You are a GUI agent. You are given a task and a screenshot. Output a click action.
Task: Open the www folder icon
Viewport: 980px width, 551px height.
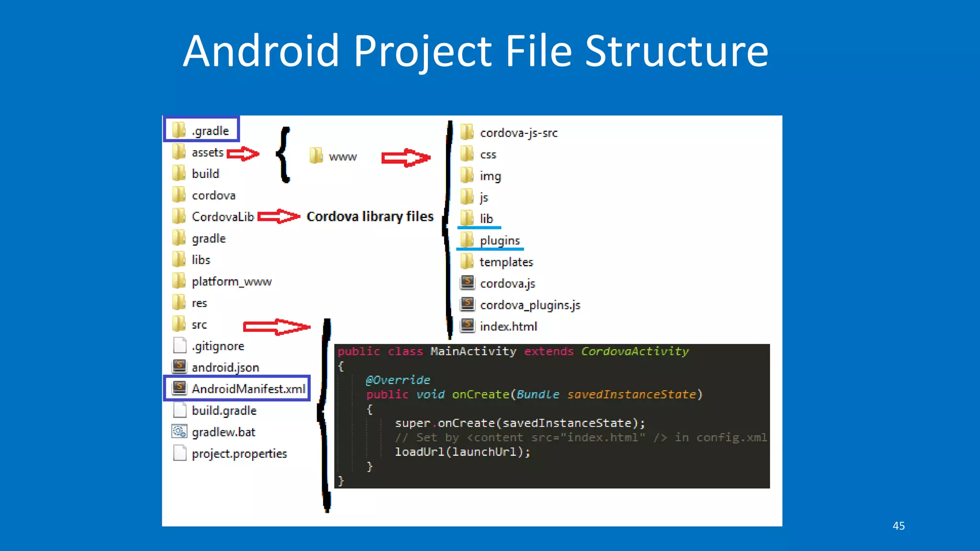[x=316, y=155]
